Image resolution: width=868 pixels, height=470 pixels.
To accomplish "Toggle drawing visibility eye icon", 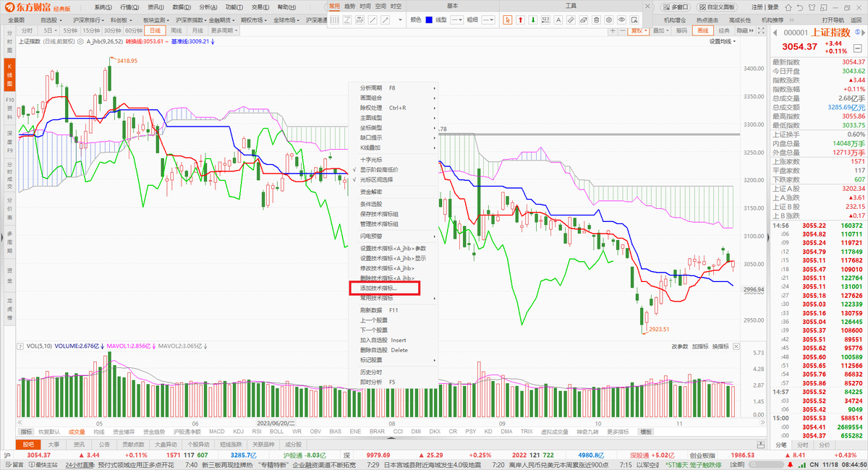I will coord(621,20).
